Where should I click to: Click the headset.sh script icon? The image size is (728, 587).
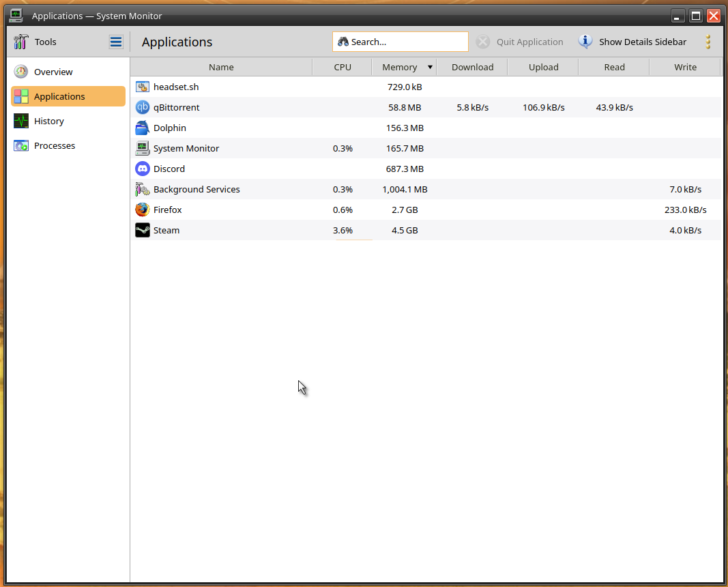pos(143,87)
